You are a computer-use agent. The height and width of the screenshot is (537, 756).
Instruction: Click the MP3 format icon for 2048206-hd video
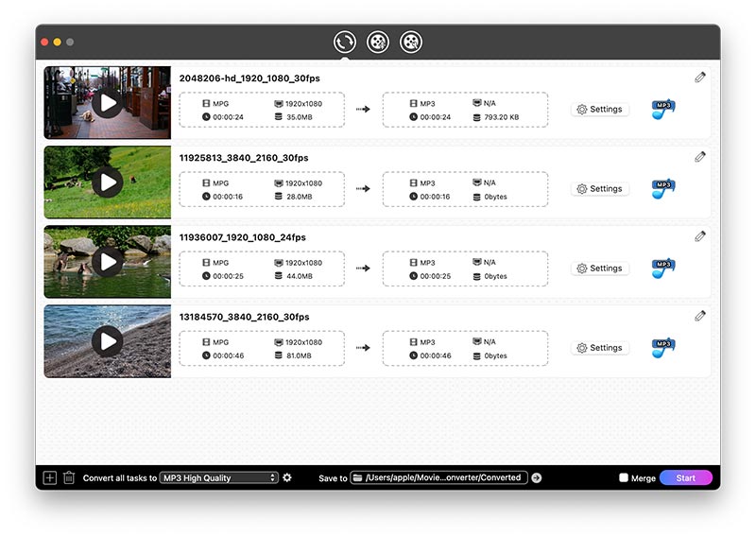(663, 110)
